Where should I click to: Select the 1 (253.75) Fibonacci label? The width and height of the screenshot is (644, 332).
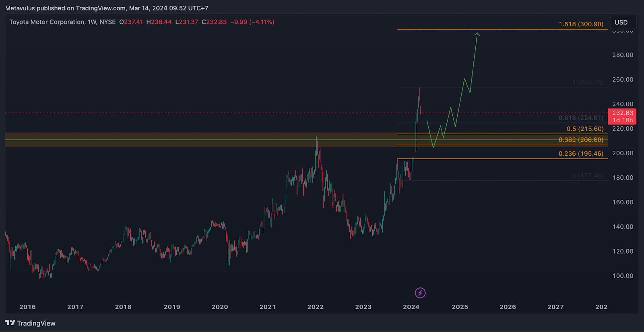[x=588, y=82]
